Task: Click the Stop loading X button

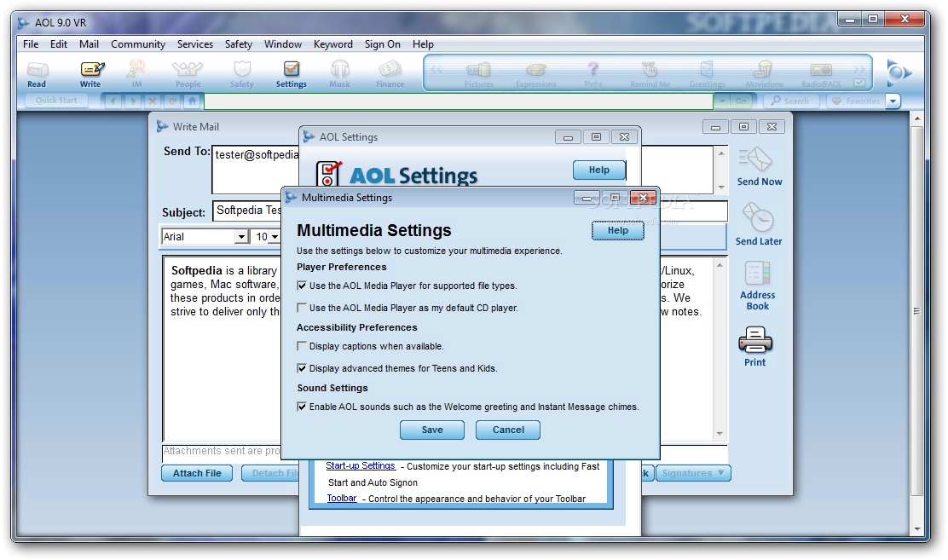Action: point(153,101)
